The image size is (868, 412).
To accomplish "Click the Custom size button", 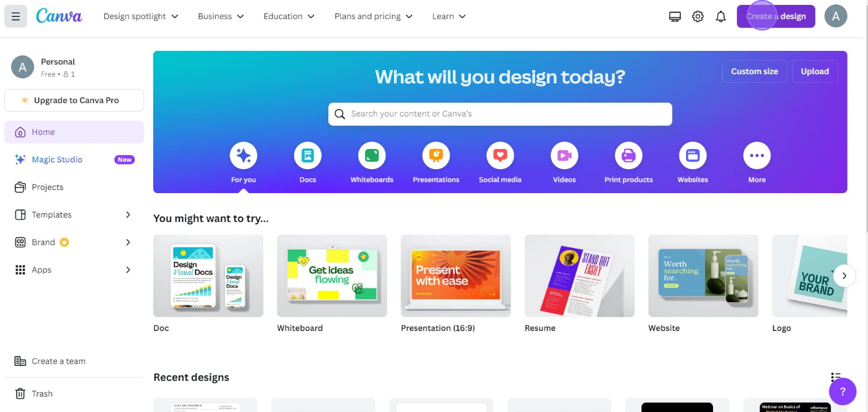I will point(755,71).
